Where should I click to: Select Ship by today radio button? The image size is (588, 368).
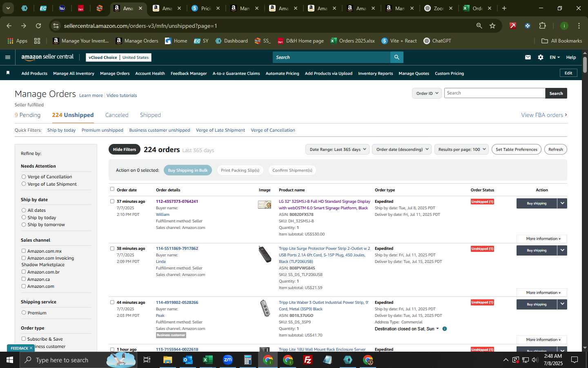point(24,217)
